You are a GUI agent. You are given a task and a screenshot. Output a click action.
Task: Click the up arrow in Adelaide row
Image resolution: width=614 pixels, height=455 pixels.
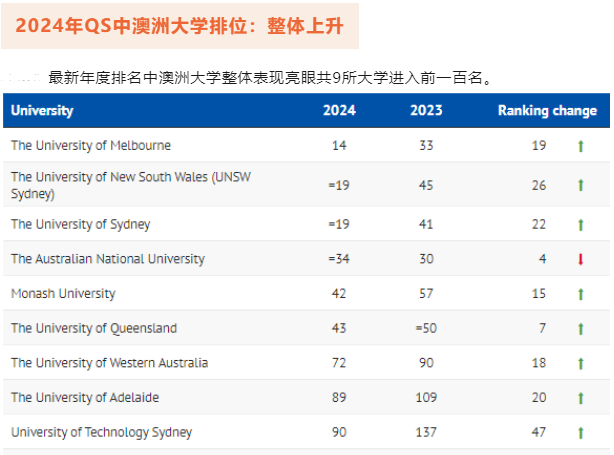[x=581, y=398]
